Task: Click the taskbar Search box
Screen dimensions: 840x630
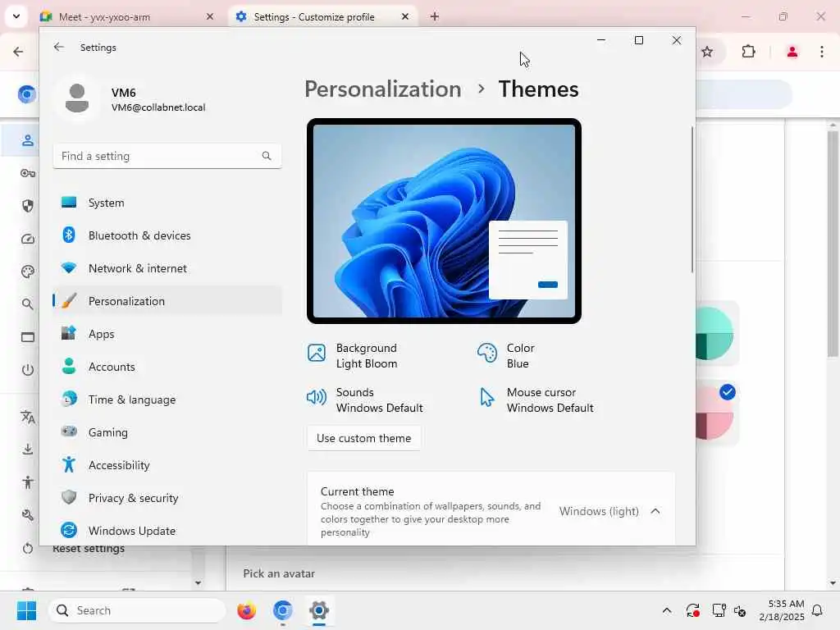Action: click(x=137, y=610)
